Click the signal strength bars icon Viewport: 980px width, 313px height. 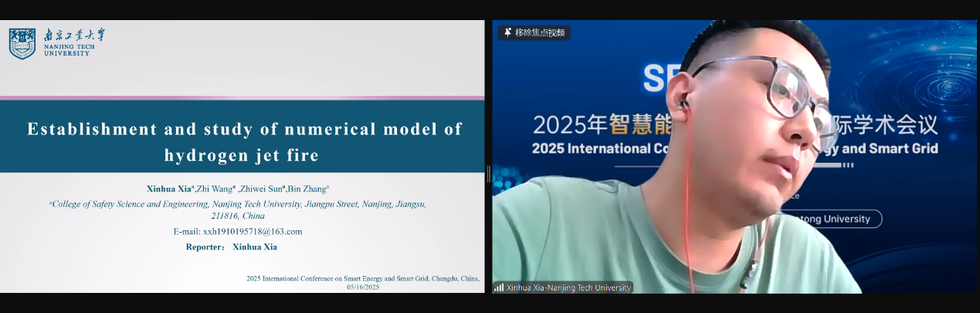pos(499,287)
